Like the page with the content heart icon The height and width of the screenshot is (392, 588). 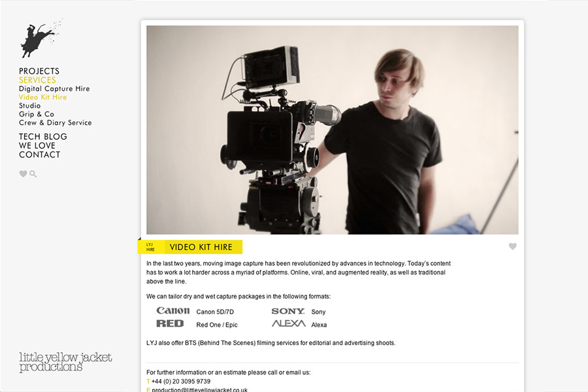coord(513,246)
